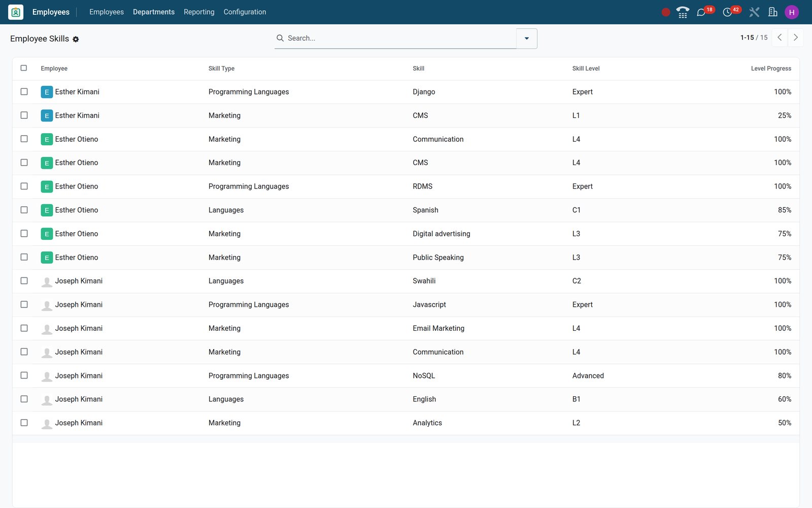Click the gear icon next to Employee Skills
Image resolution: width=812 pixels, height=508 pixels.
pos(76,39)
